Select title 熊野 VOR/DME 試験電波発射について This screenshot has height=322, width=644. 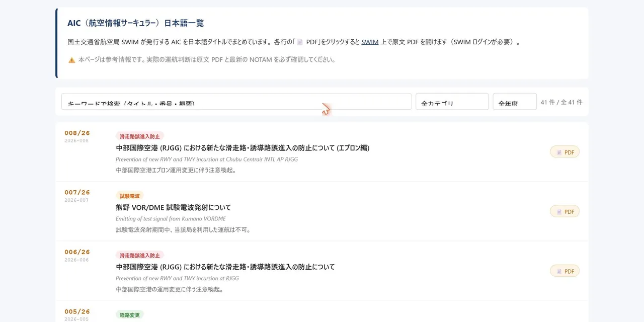tap(174, 207)
